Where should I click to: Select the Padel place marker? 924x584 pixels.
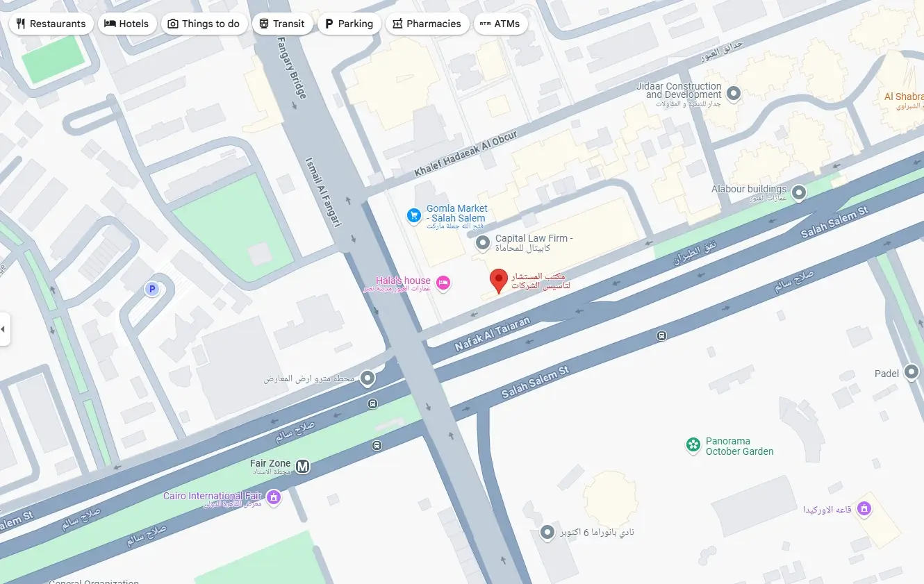[x=912, y=373]
